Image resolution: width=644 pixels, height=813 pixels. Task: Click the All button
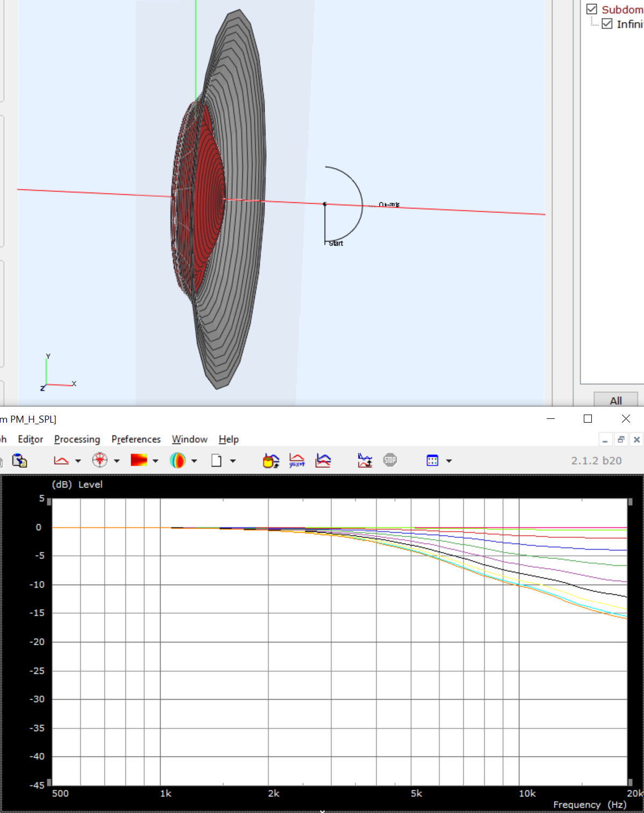(x=616, y=400)
